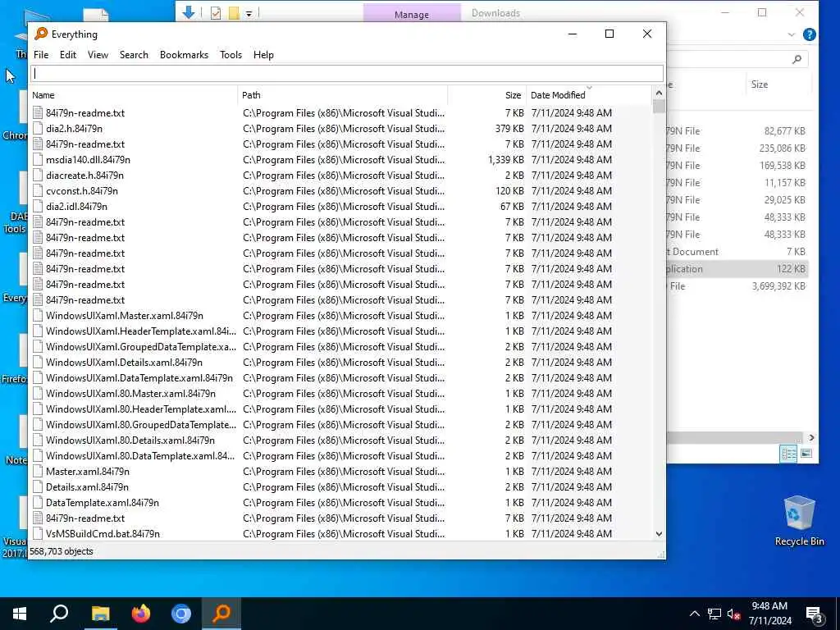Open Customize Quick Access Toolbar dropdown
Viewport: 840px width, 630px height.
pyautogui.click(x=249, y=14)
